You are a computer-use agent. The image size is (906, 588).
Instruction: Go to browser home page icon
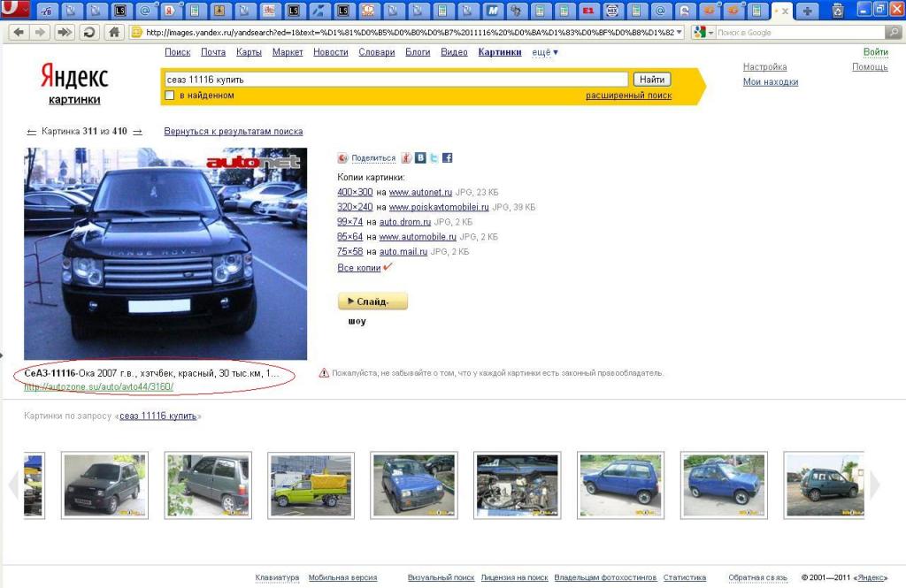click(x=113, y=32)
